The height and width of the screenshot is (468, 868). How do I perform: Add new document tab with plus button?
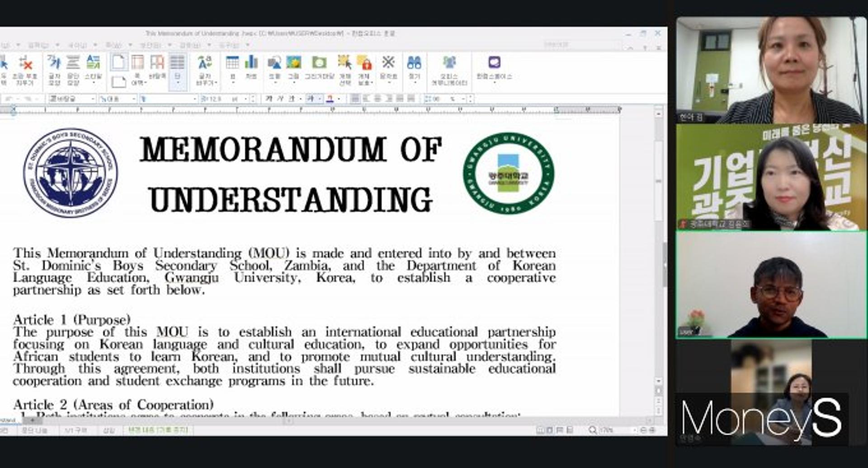click(32, 420)
